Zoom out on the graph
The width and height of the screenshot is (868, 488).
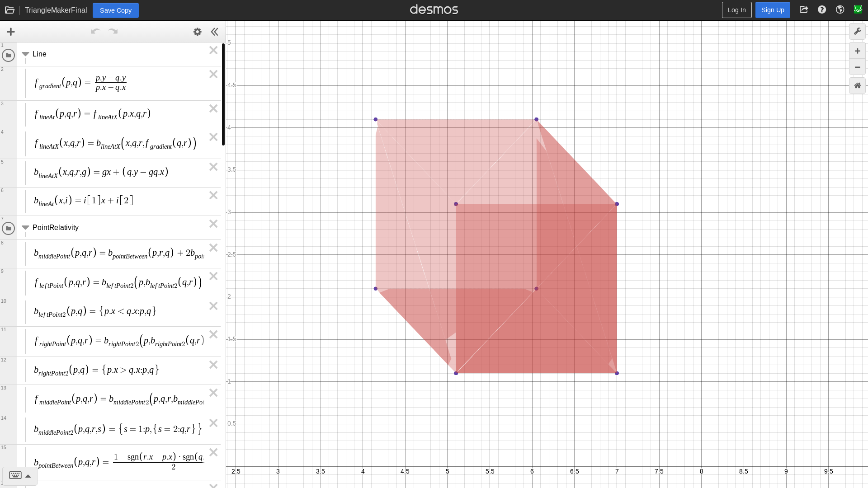pyautogui.click(x=857, y=67)
